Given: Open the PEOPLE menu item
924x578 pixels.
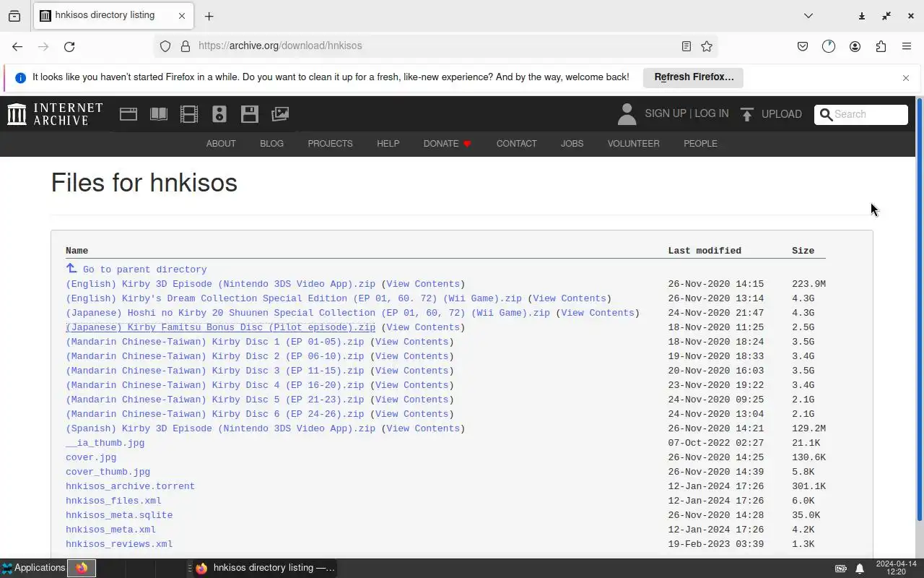Looking at the screenshot, I should click(700, 144).
